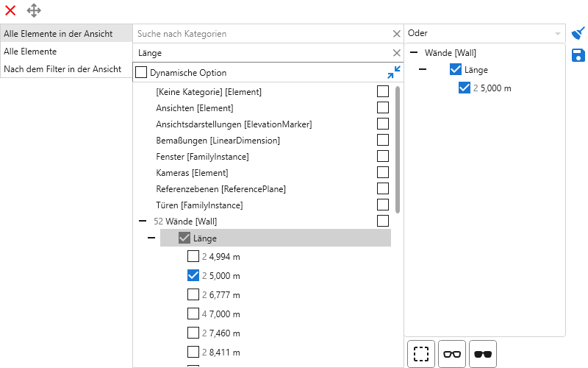Collapse the 52 Wände [Wall] tree node
Viewport: 588px width, 368px height.
point(142,221)
